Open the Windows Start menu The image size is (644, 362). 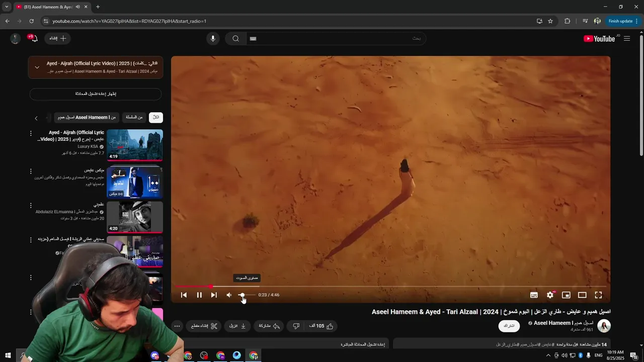[8, 355]
